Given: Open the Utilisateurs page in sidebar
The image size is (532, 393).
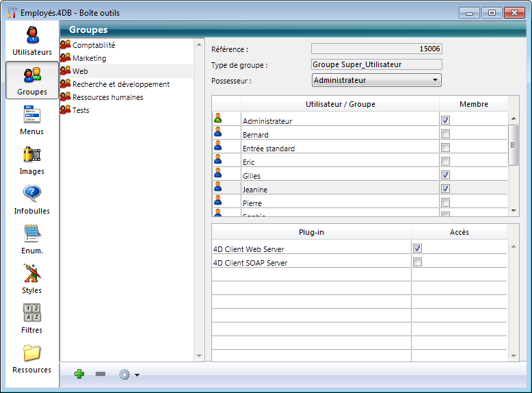Looking at the screenshot, I should (32, 40).
